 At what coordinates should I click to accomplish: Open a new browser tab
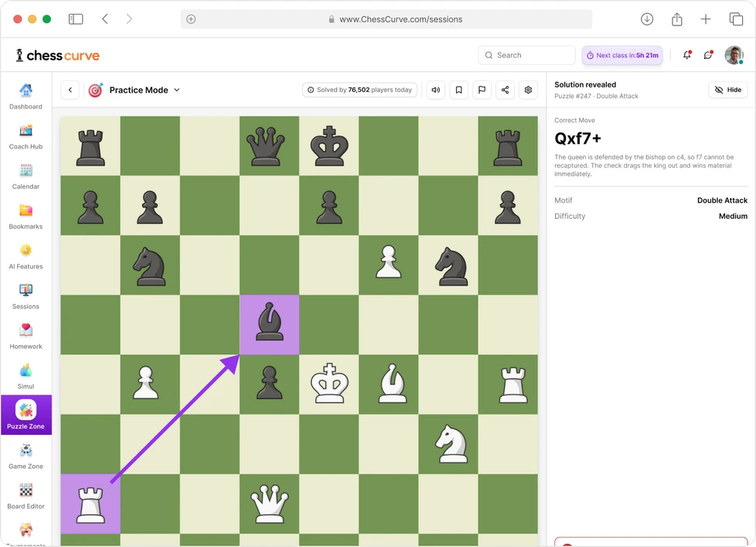(706, 19)
